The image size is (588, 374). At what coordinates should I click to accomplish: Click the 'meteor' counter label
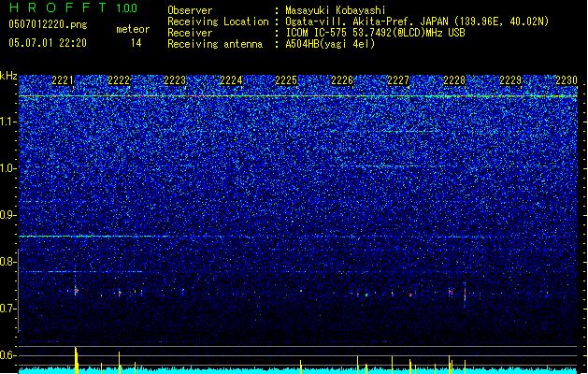pyautogui.click(x=133, y=29)
